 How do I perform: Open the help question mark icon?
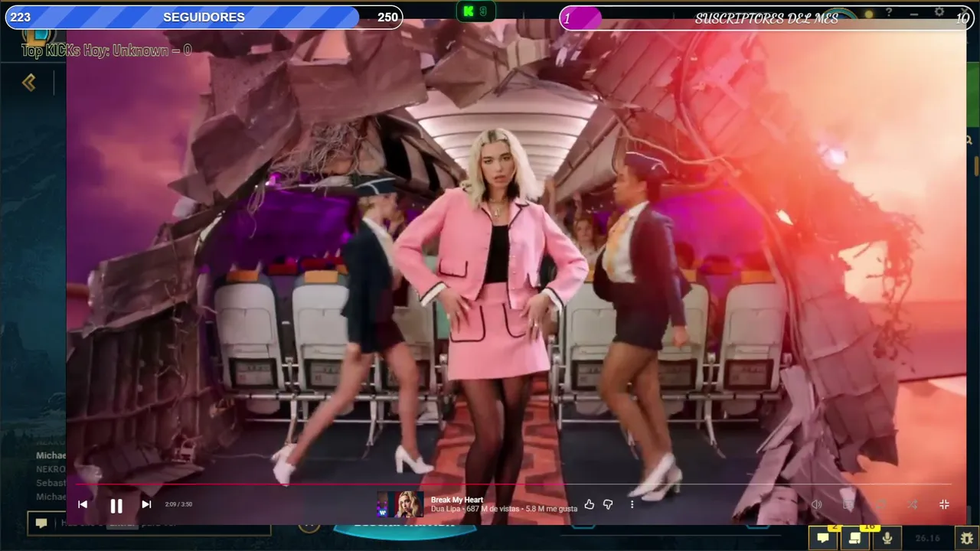tap(889, 12)
